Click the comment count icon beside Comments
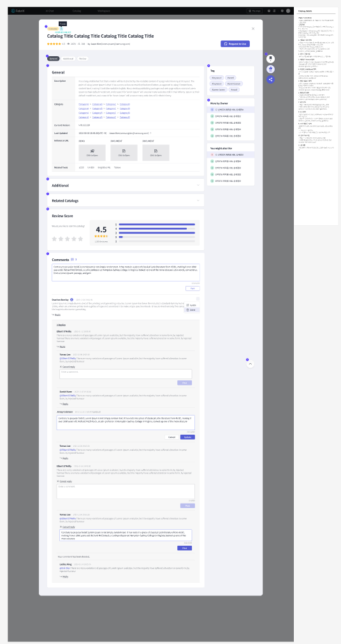This screenshot has width=341, height=644. 72,260
